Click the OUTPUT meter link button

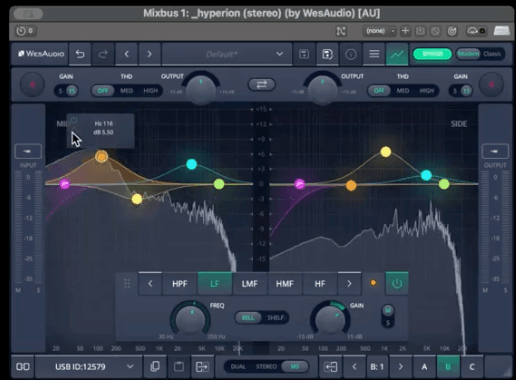click(495, 151)
